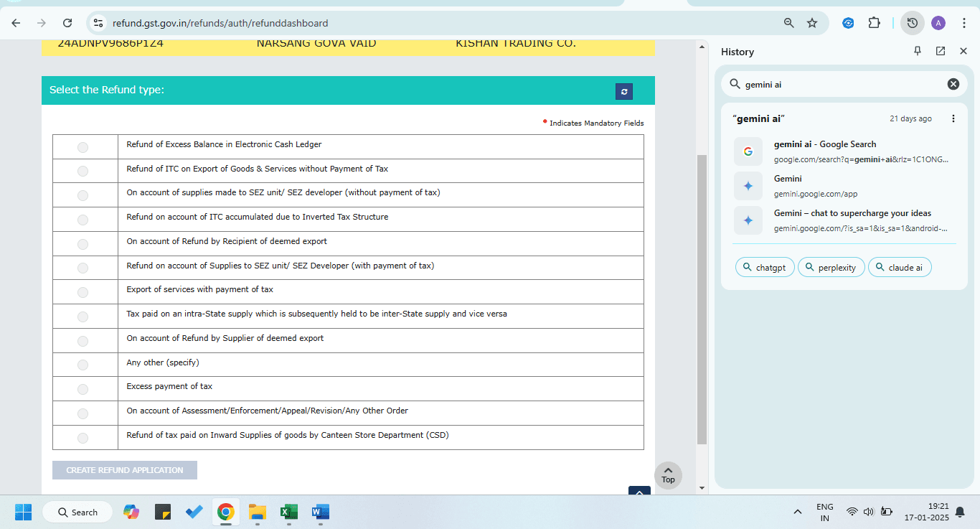The height and width of the screenshot is (529, 980).
Task: Open the battery tray icon
Action: coord(887,512)
